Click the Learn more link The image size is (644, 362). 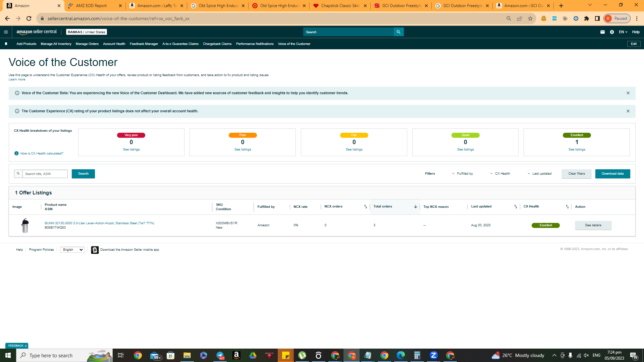tap(17, 79)
